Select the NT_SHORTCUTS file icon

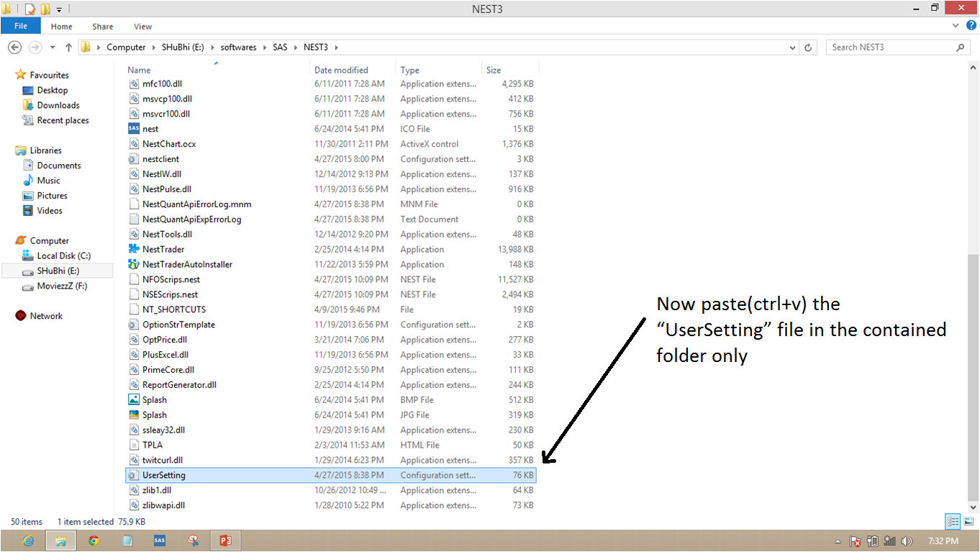coord(133,309)
